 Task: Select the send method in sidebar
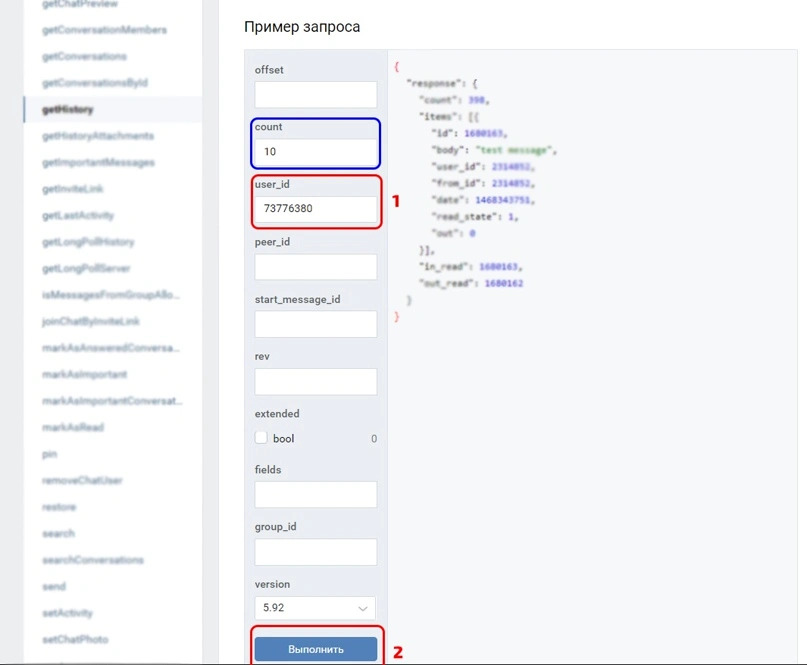[x=55, y=586]
